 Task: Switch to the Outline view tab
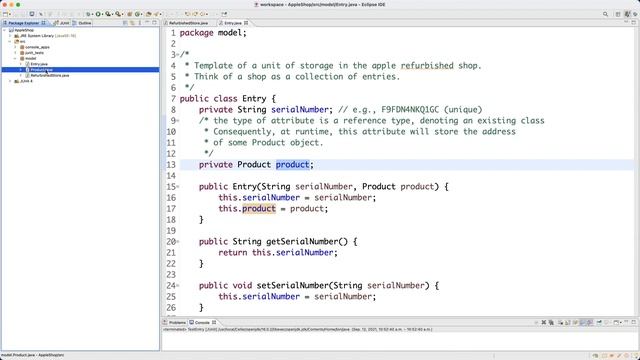point(82,23)
